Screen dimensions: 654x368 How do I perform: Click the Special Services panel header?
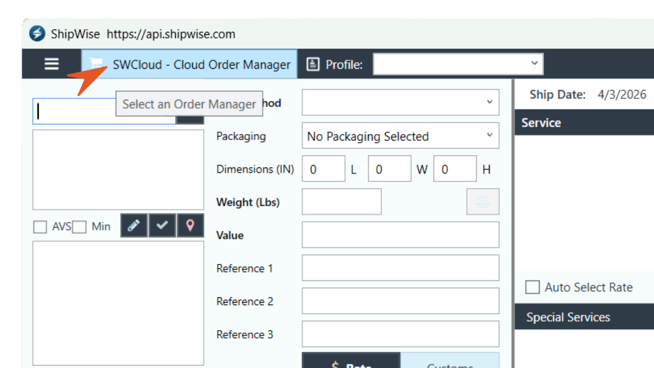coord(584,317)
